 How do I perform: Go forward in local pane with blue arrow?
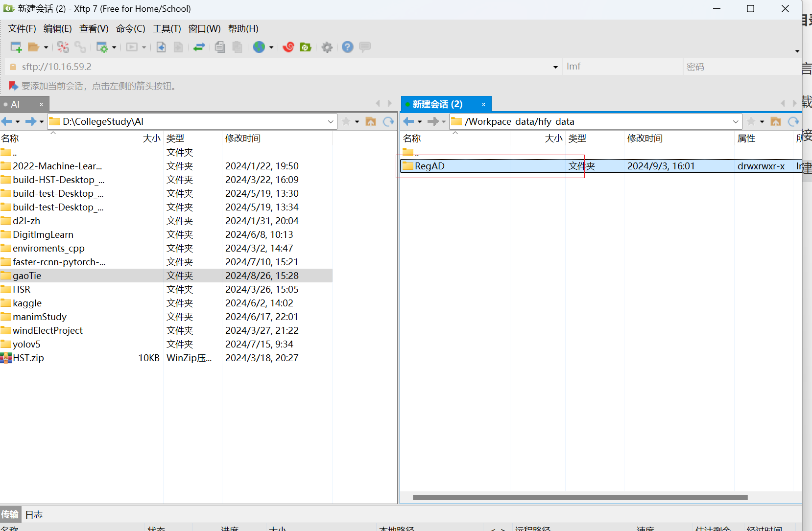(x=30, y=121)
